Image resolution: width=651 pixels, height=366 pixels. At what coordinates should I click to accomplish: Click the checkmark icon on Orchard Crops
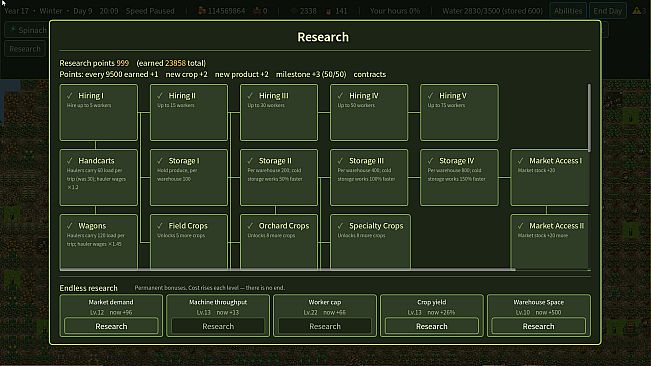pos(250,226)
